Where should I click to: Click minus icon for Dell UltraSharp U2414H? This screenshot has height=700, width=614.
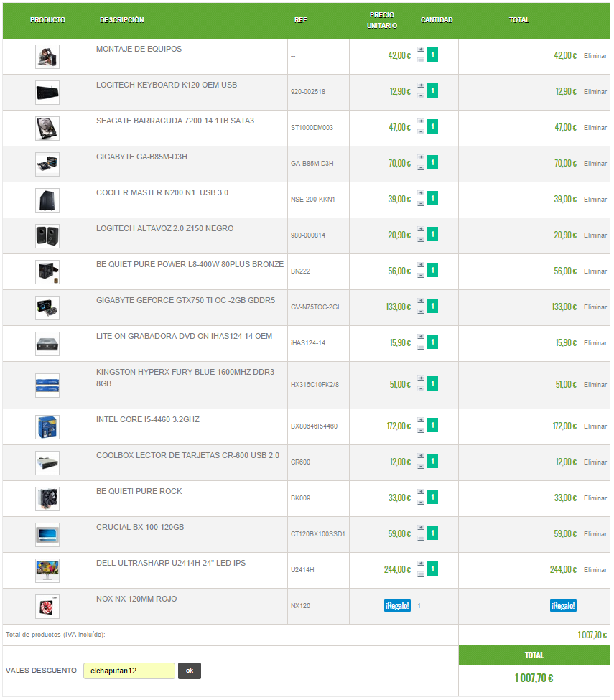[x=421, y=574]
